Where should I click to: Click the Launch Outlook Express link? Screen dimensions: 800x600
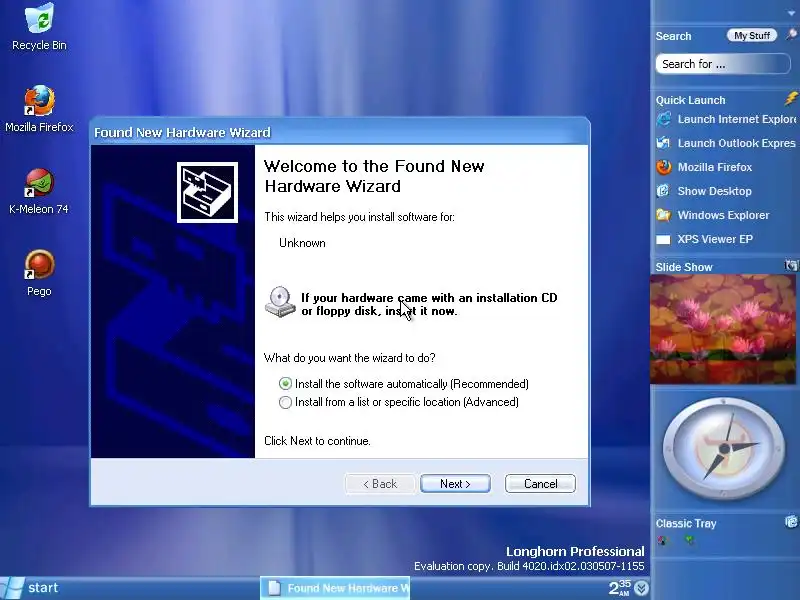click(x=737, y=143)
